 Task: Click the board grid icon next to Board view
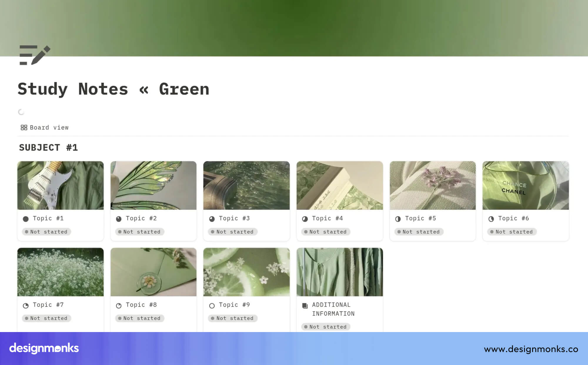[x=24, y=127]
